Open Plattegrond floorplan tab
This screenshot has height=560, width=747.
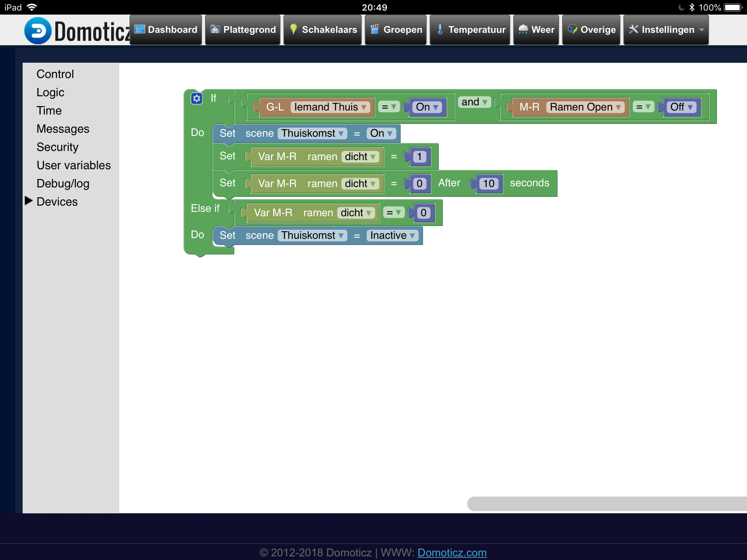243,30
